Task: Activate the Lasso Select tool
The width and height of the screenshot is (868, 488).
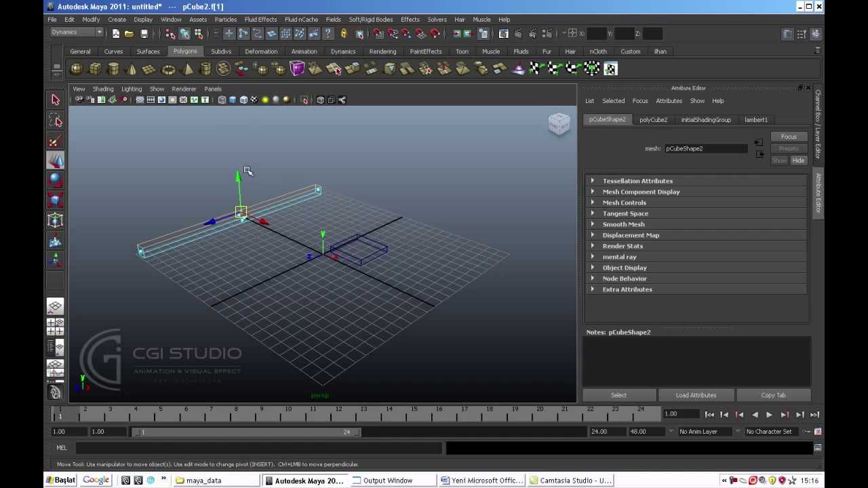Action: [56, 121]
